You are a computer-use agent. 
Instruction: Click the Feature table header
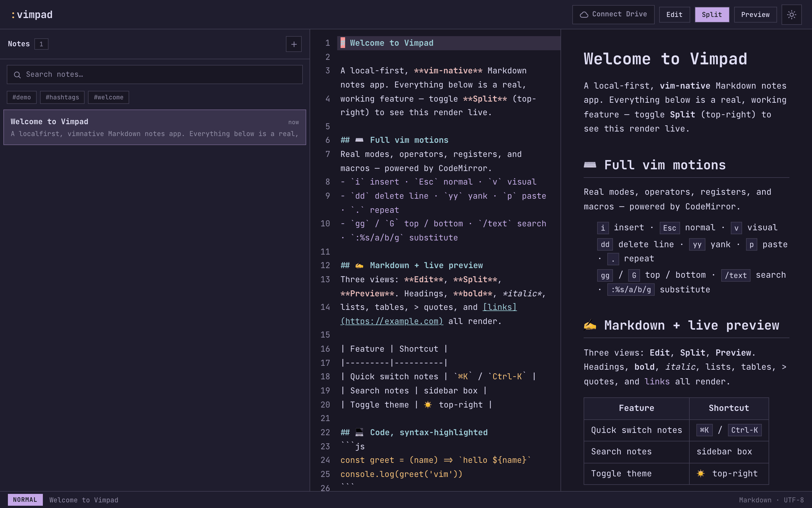pyautogui.click(x=637, y=408)
